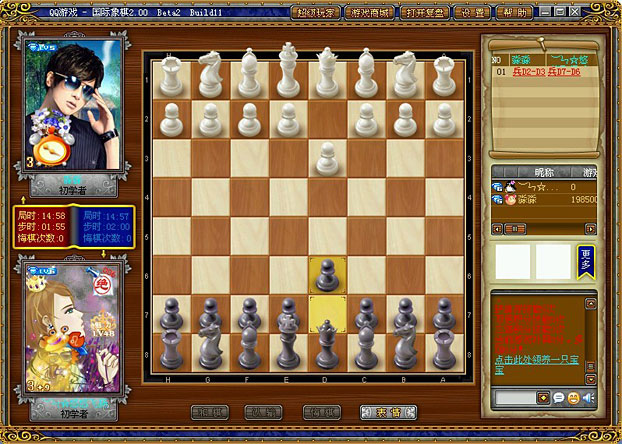Select the black bishop on C8

(366, 345)
